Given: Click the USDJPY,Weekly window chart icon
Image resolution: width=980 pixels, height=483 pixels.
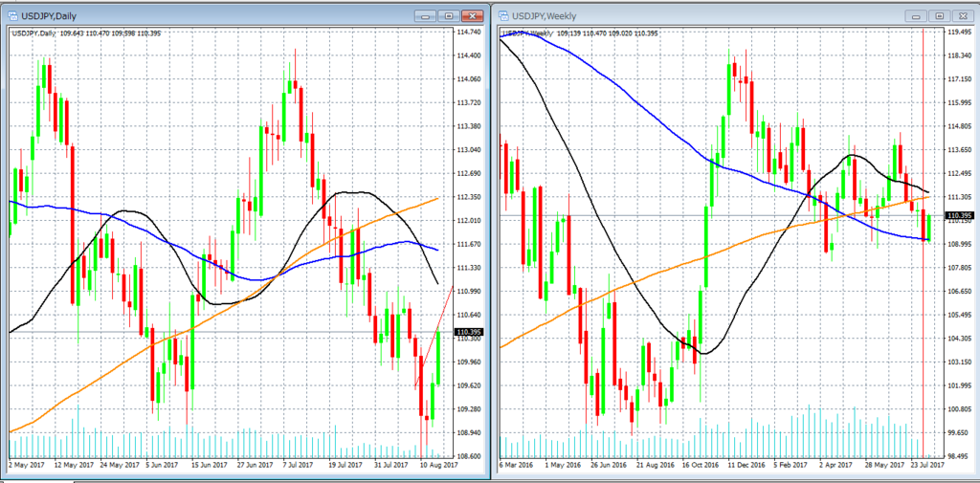Looking at the screenshot, I should 504,15.
